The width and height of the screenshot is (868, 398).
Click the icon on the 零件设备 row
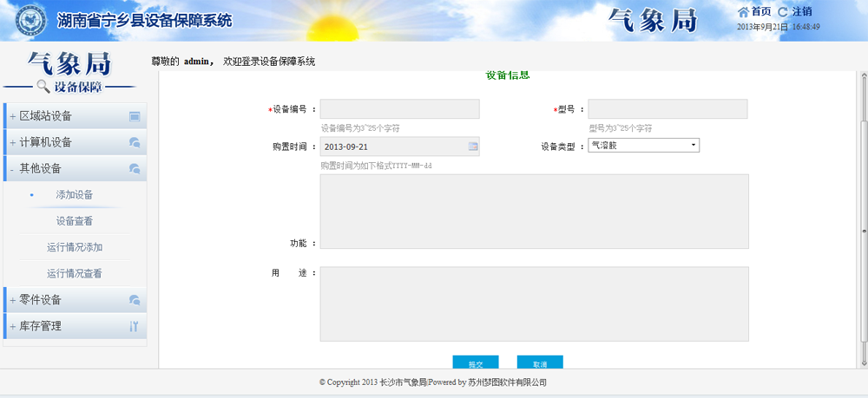135,300
